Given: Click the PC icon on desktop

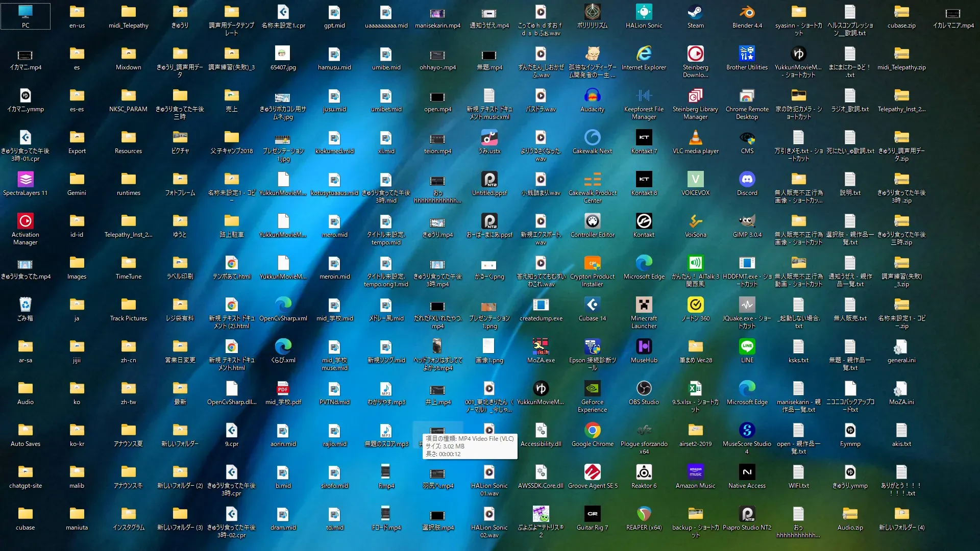Looking at the screenshot, I should (26, 12).
